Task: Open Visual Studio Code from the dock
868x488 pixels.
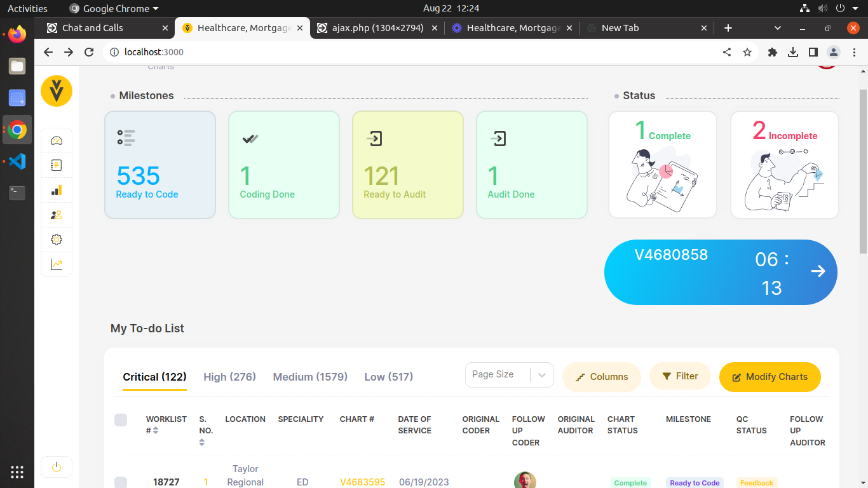Action: [17, 161]
